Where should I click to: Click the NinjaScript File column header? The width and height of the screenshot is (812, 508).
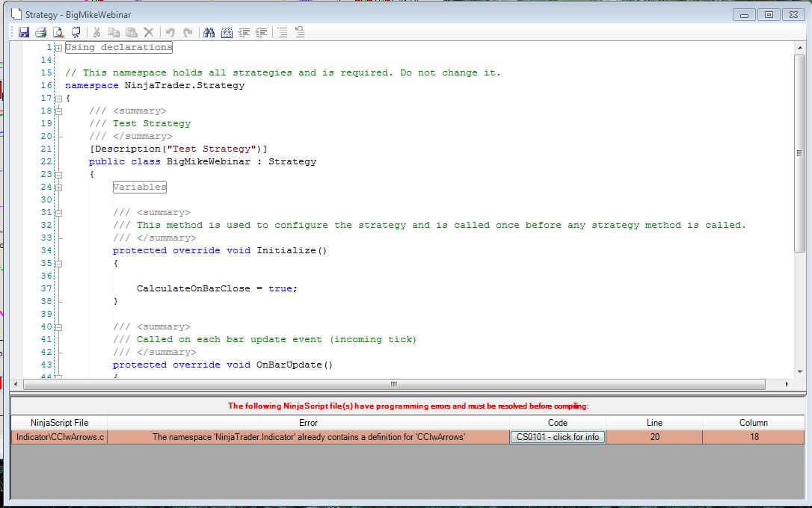click(x=59, y=423)
